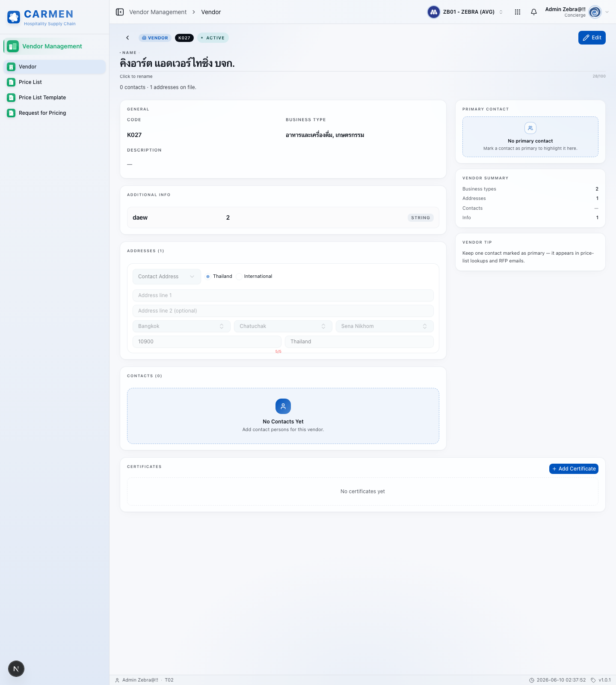Click the Thailand country field
616x685 pixels.
pyautogui.click(x=359, y=342)
